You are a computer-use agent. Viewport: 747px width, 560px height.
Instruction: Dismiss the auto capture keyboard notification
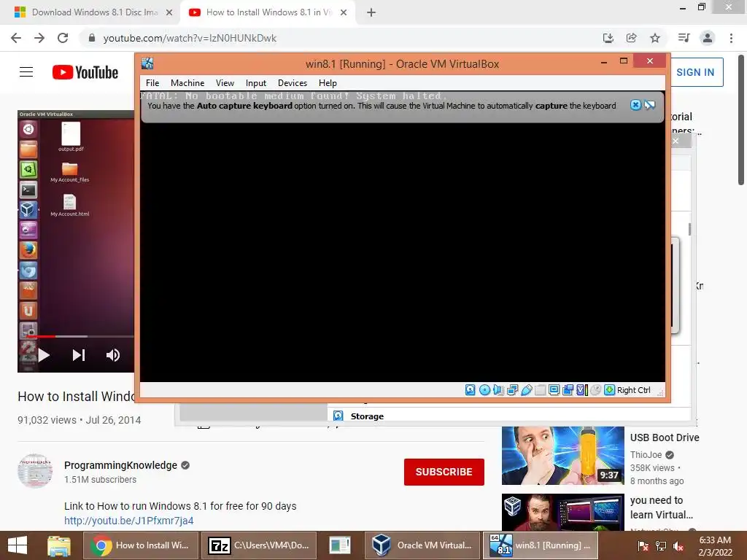click(635, 105)
